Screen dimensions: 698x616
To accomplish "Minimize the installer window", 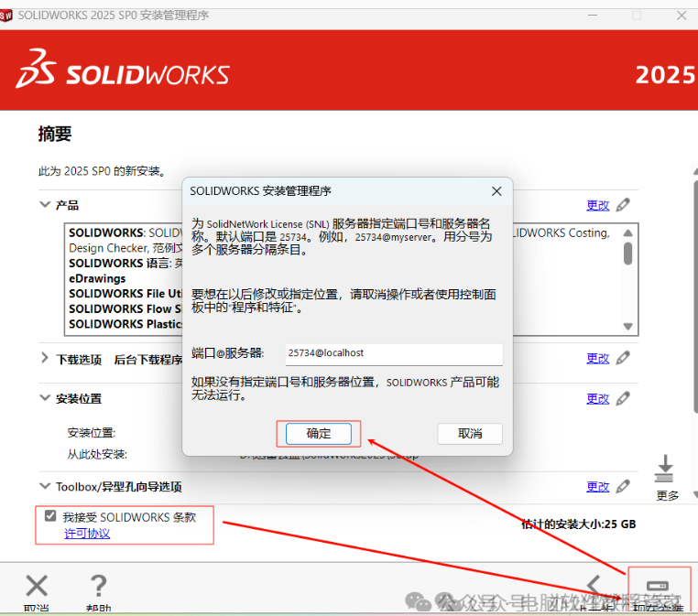I will click(x=592, y=16).
